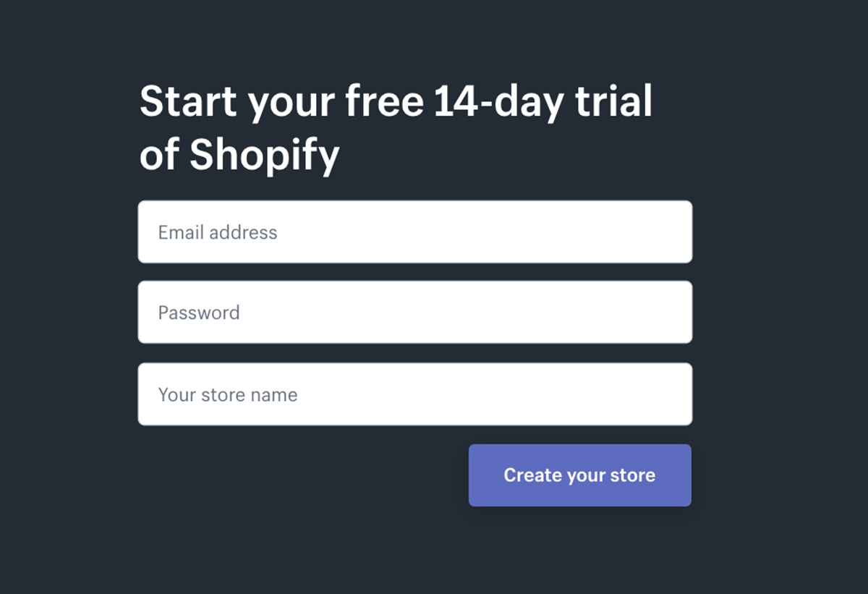
Task: Click the 'Your store name' placeholder text
Action: pos(228,395)
